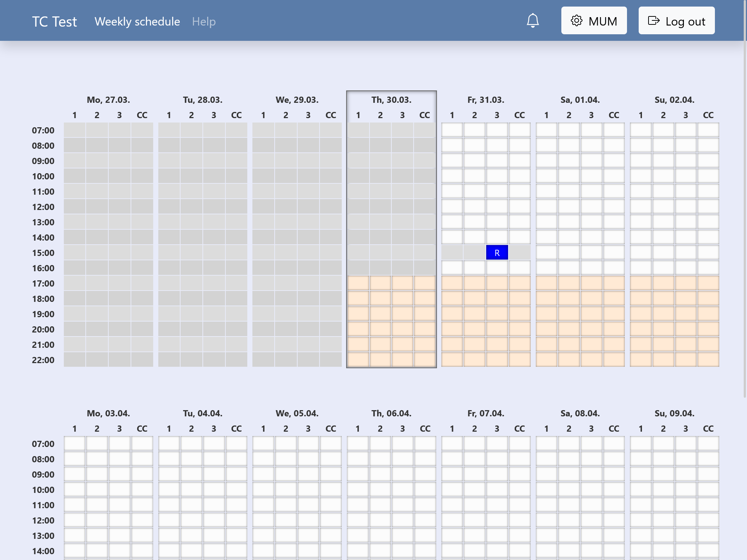
Task: Select Fr 31.03. court 2 slot at 18:00
Action: tap(475, 299)
